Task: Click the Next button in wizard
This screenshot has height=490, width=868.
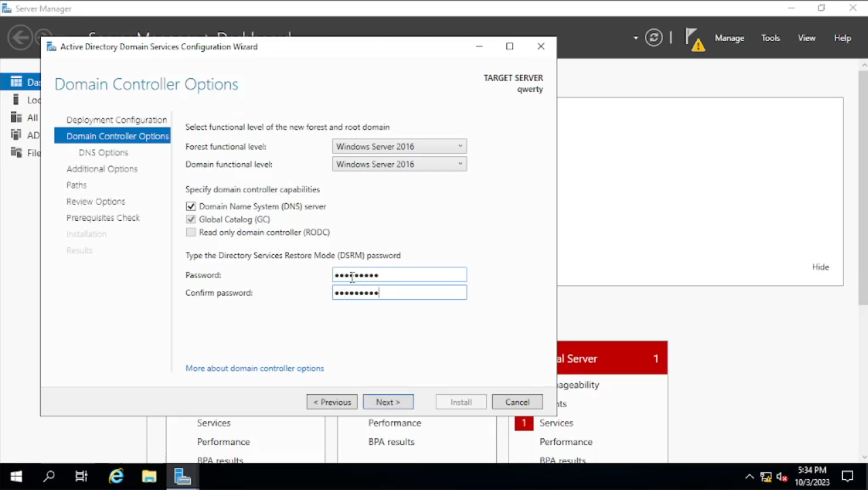Action: point(387,402)
